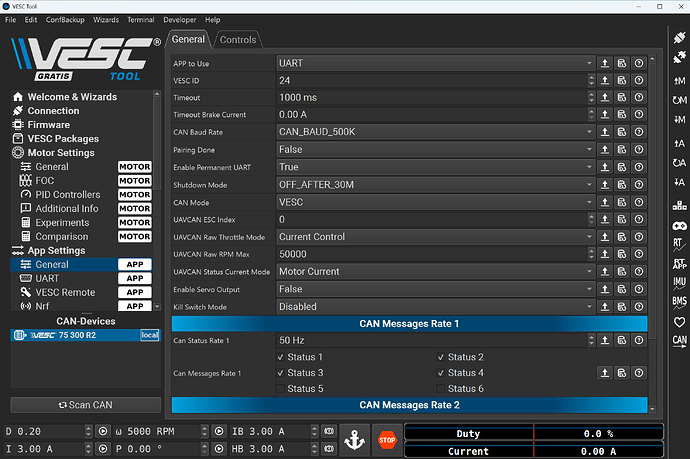The height and width of the screenshot is (459, 690).
Task: Open the BMS page icon in right toolbar
Action: (x=679, y=300)
